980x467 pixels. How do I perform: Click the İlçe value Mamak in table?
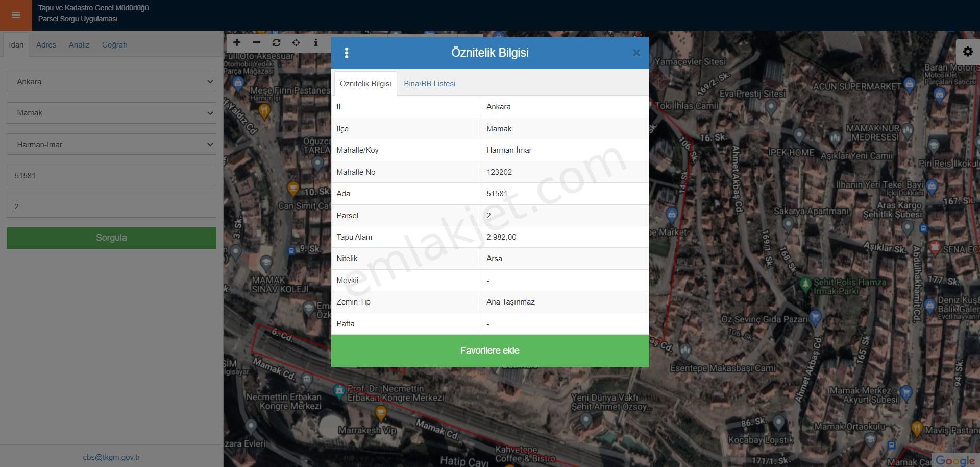pyautogui.click(x=499, y=129)
